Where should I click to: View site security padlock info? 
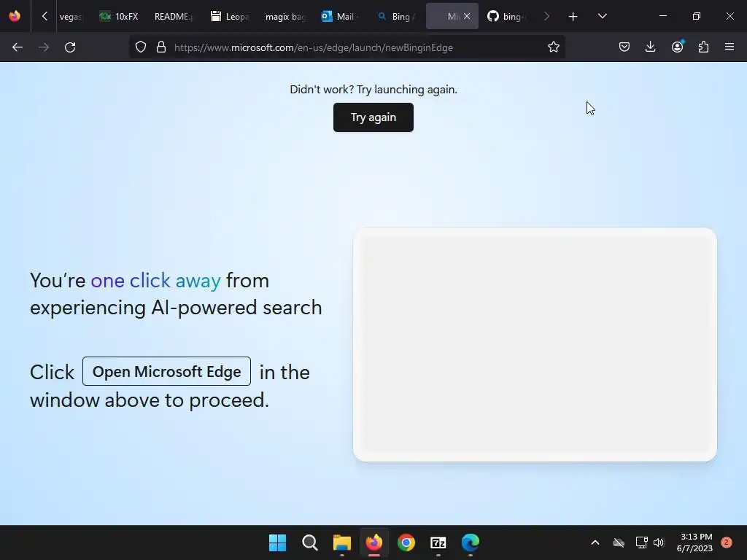(161, 47)
